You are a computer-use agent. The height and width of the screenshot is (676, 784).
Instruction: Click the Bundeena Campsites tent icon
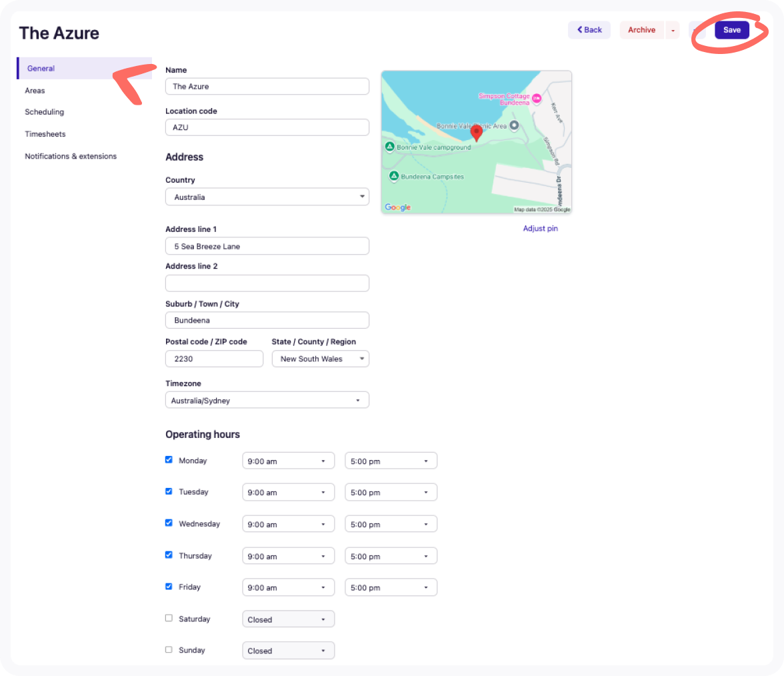coord(393,176)
